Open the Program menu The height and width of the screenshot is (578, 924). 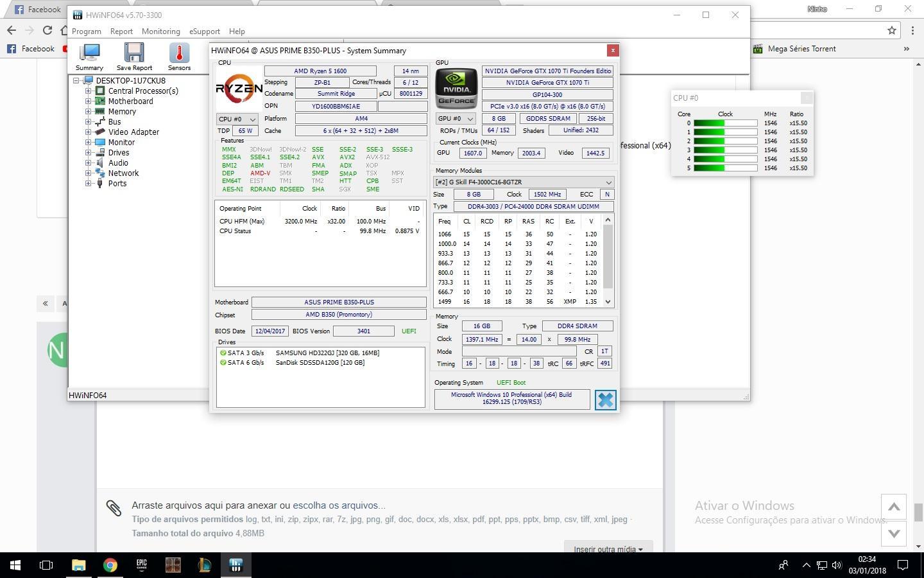click(87, 31)
